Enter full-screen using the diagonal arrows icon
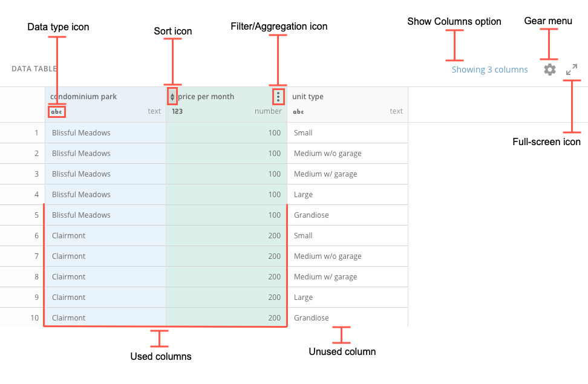 (572, 69)
